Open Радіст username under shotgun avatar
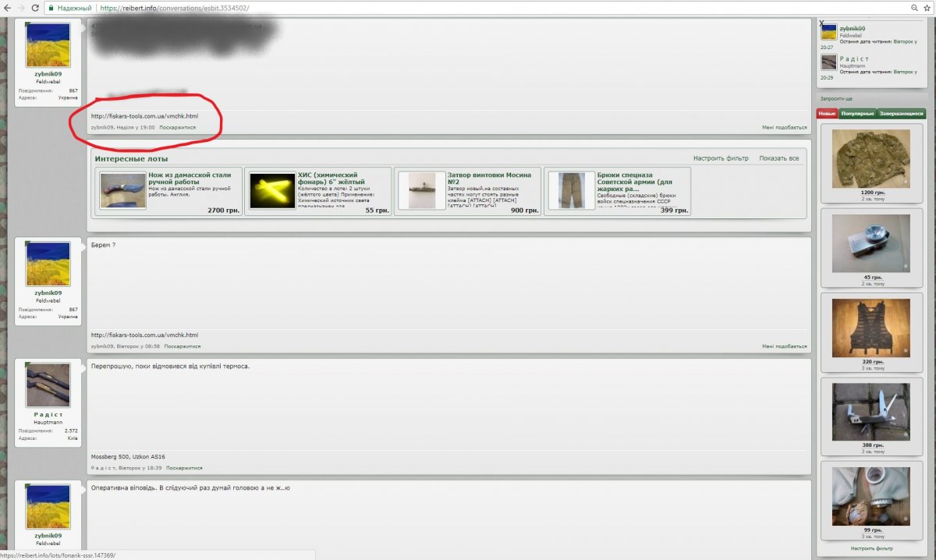 pyautogui.click(x=48, y=415)
